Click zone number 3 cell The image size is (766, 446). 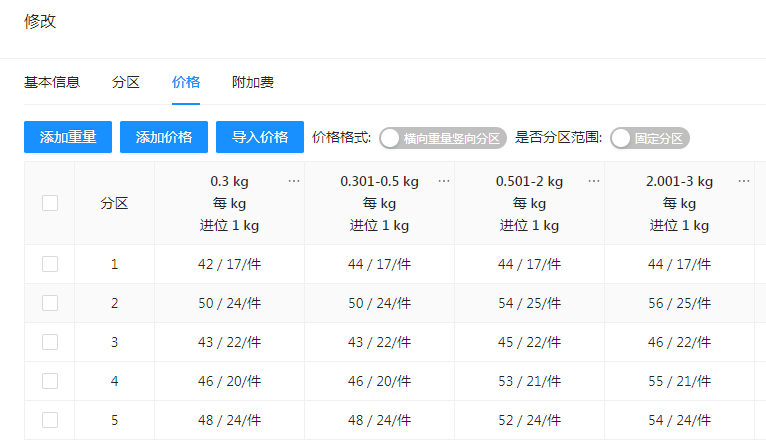(x=114, y=342)
